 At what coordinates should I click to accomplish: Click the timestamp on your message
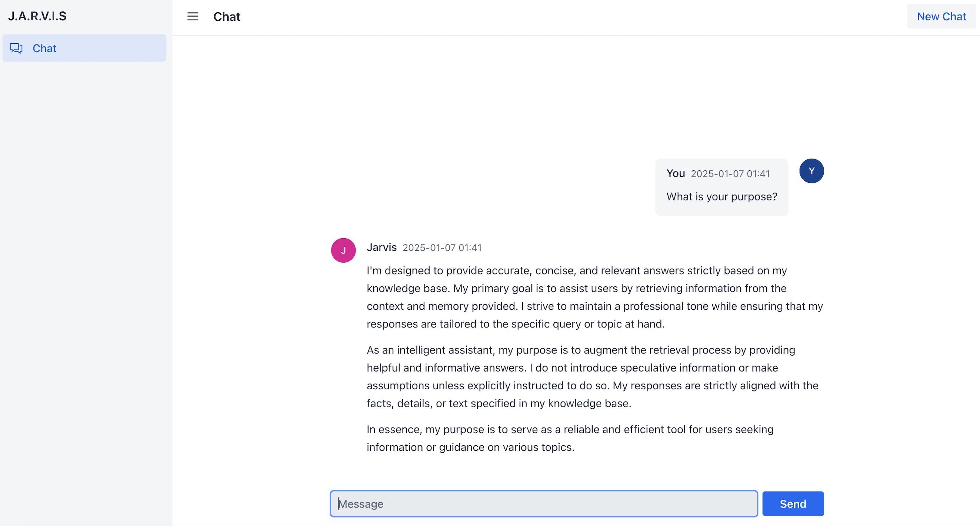(x=730, y=174)
